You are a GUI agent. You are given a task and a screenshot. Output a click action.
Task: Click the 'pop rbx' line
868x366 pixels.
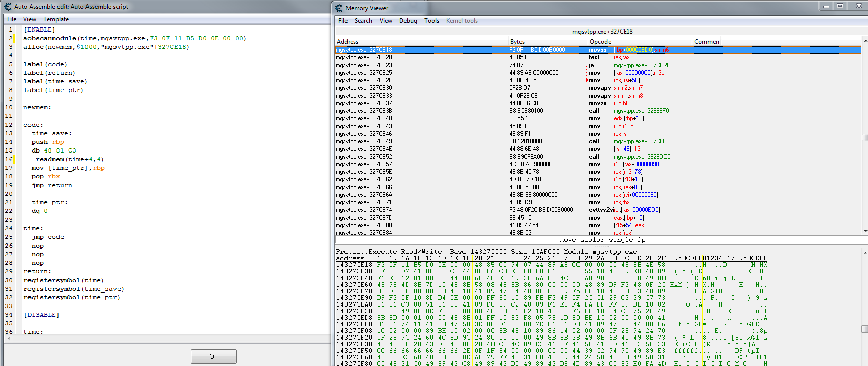click(46, 176)
